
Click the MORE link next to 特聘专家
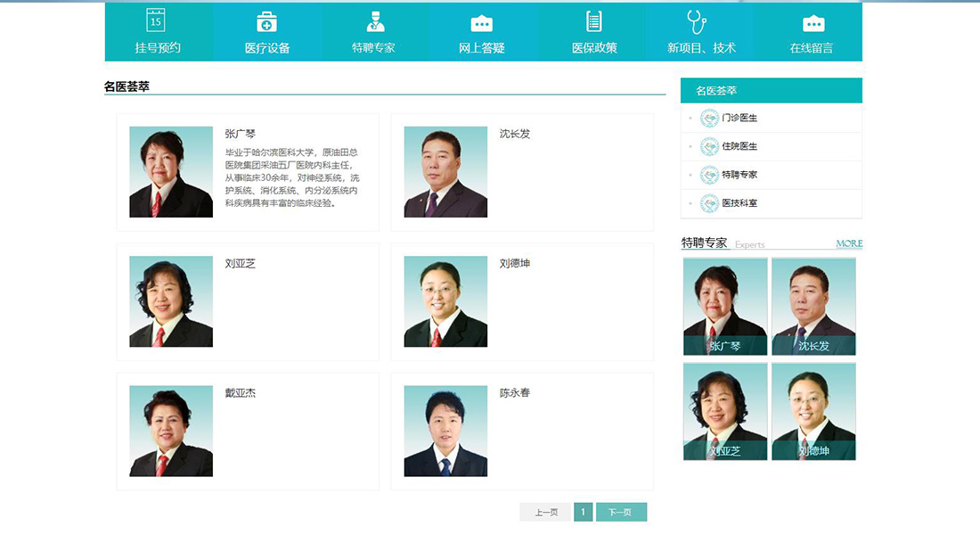(847, 243)
